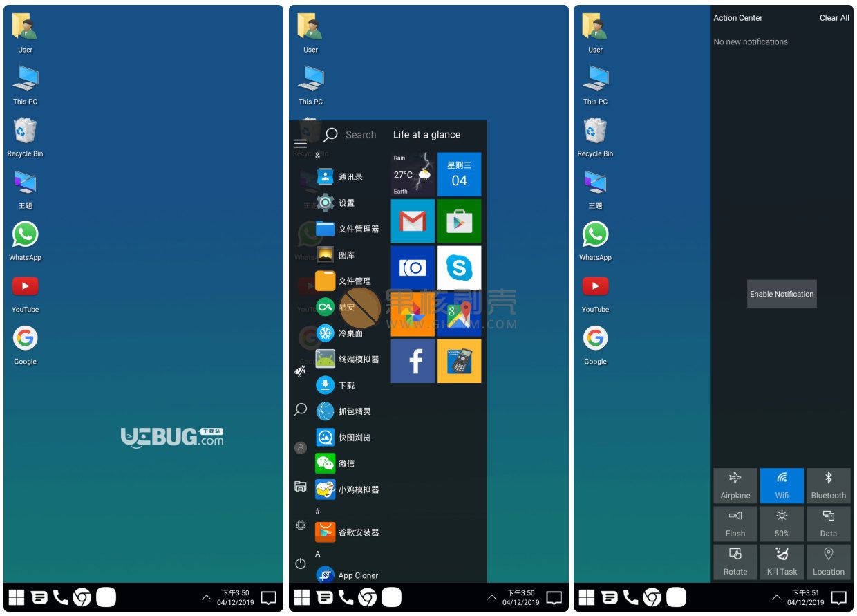Expand tray chevron in right screenshot taskbar

[776, 597]
